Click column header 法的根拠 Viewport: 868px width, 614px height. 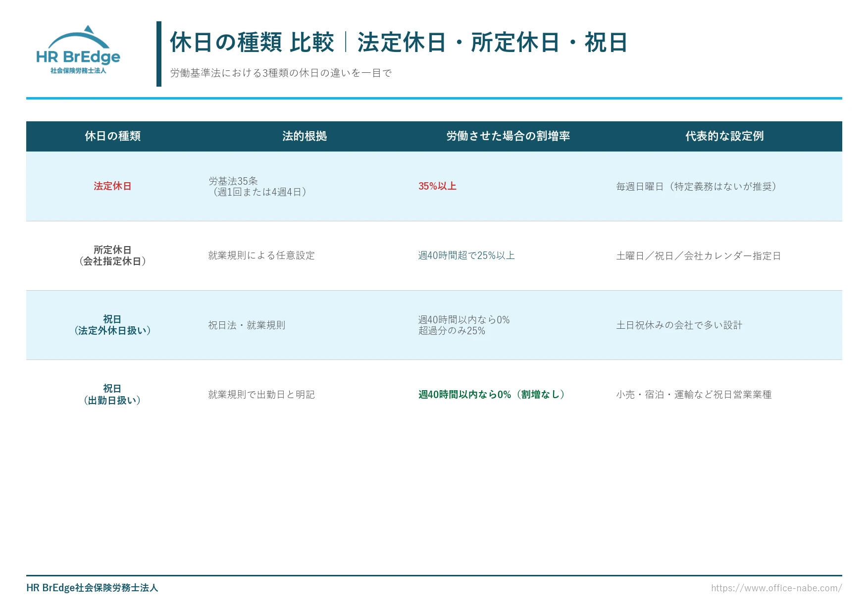[x=305, y=136]
